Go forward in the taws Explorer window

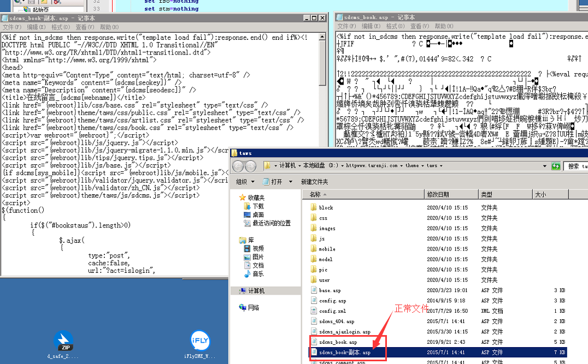[250, 166]
